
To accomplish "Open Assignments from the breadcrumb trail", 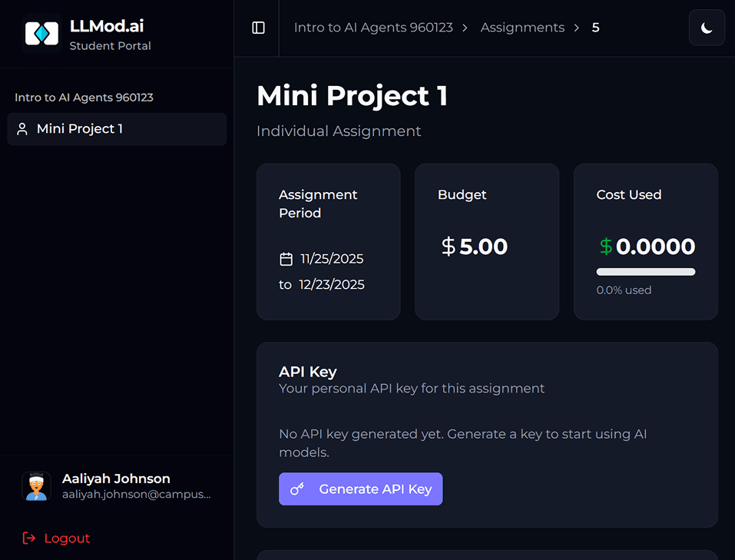I will coord(522,27).
